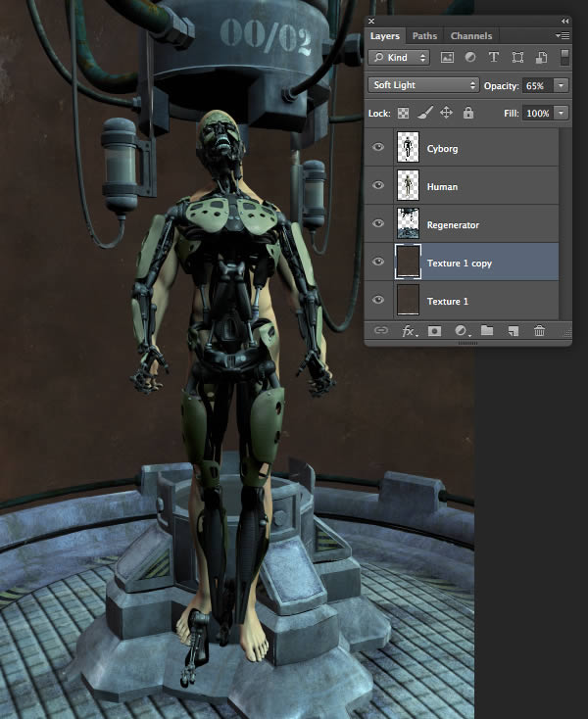Create a new group folder
The height and width of the screenshot is (719, 588).
click(x=487, y=331)
